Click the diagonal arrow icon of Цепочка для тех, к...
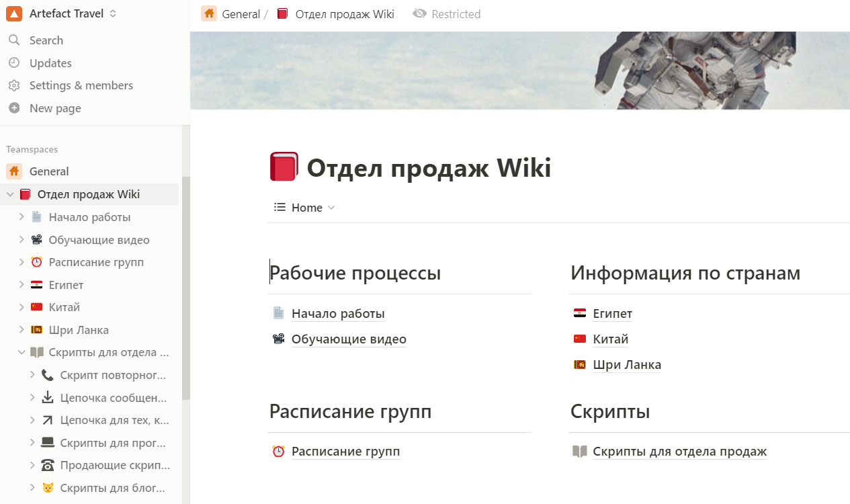 click(48, 421)
